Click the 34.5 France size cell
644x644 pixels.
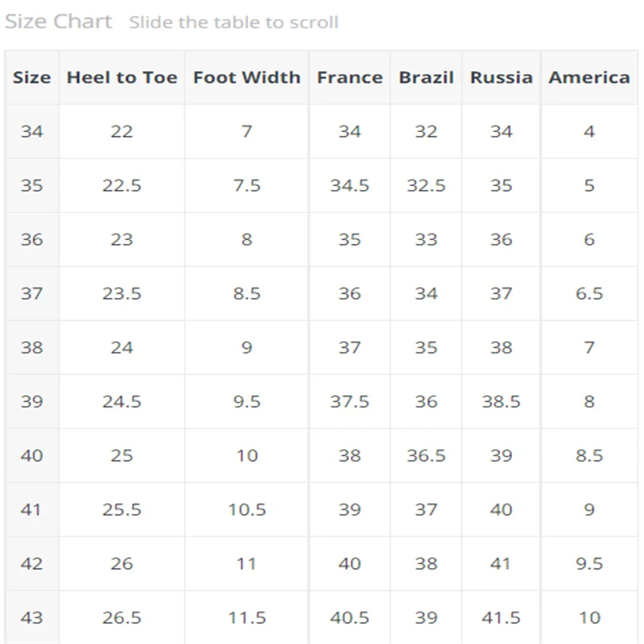tap(349, 185)
